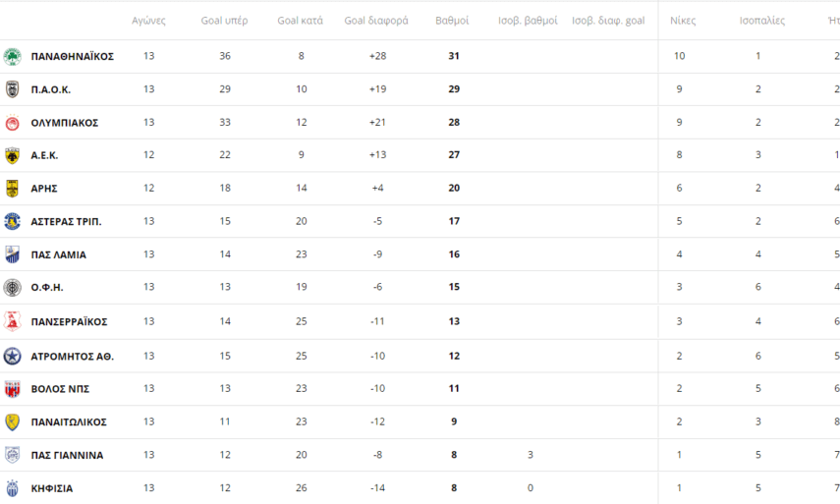This screenshot has width=840, height=504.
Task: Sort table by Βαθμοί column header
Action: coord(452,21)
